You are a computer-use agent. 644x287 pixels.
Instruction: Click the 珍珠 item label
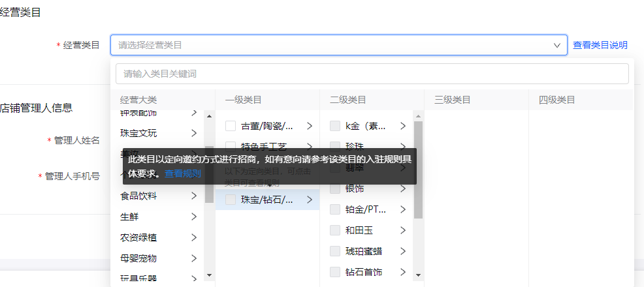[x=355, y=146]
